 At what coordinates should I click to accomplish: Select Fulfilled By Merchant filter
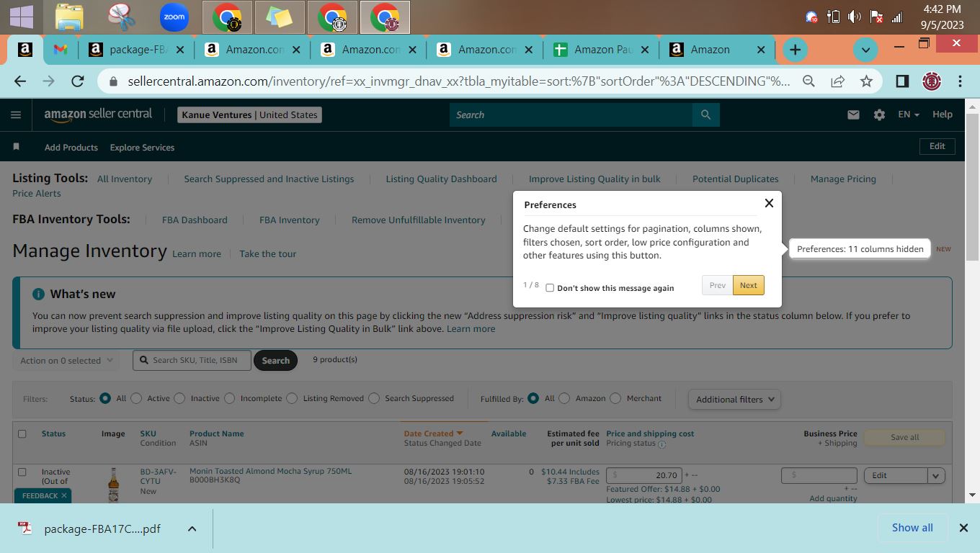pos(615,398)
